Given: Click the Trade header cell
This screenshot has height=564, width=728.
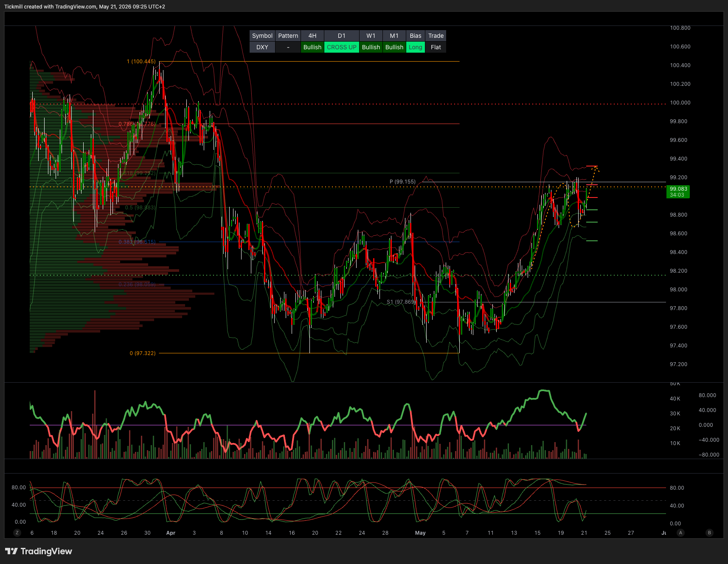Looking at the screenshot, I should click(436, 36).
